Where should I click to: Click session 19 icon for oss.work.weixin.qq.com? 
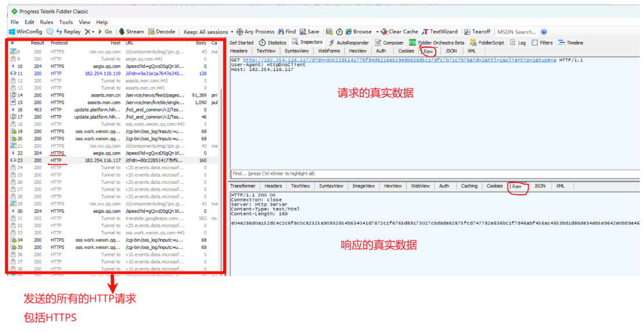(x=13, y=131)
